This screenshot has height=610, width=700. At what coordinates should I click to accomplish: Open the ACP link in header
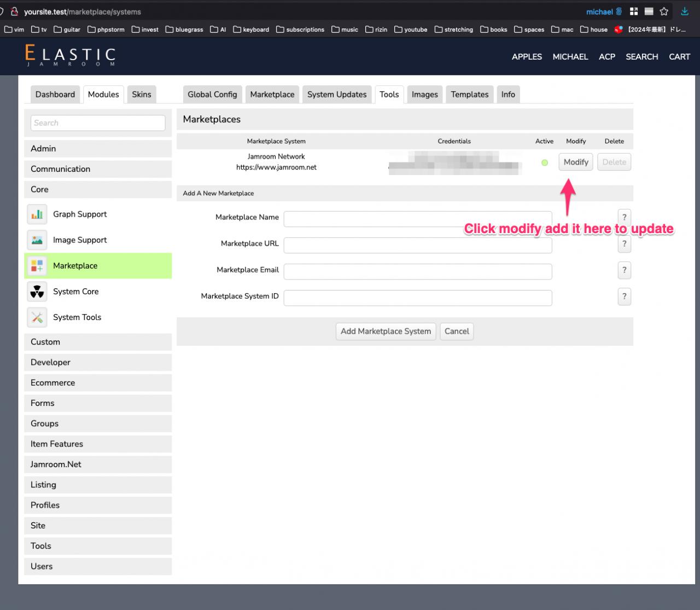(606, 57)
